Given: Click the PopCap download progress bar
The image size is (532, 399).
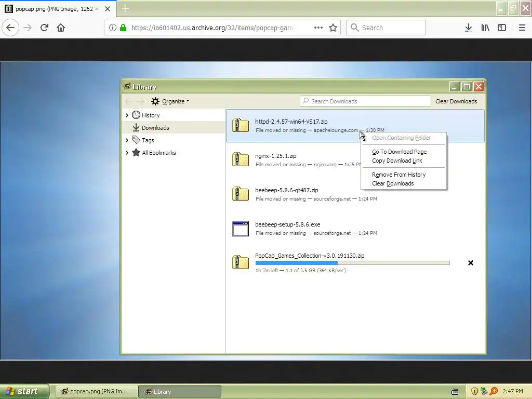Looking at the screenshot, I should [x=353, y=263].
